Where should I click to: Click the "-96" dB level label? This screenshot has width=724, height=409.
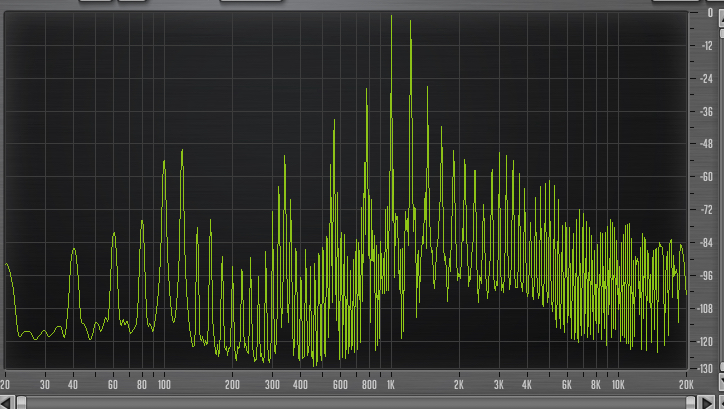pos(707,275)
